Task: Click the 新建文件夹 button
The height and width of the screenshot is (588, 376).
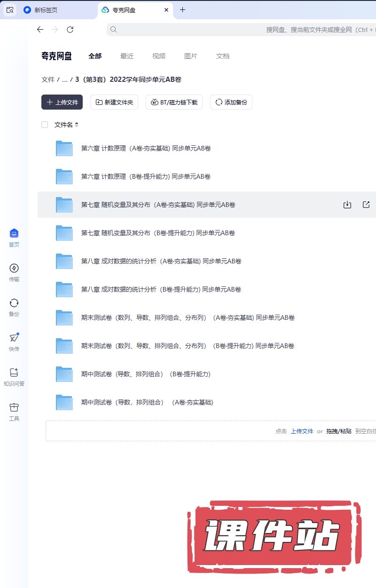Action: coord(114,102)
